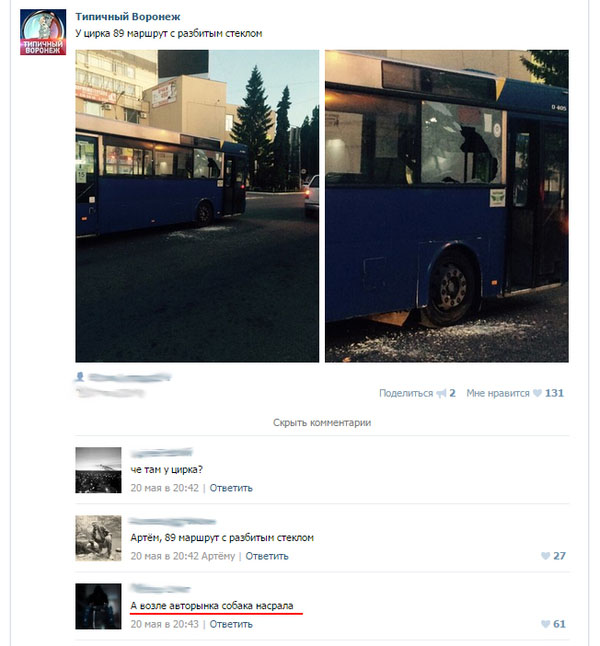The width and height of the screenshot is (600, 646).
Task: Open the Типичный Воронеж group avatar
Action: point(43,32)
